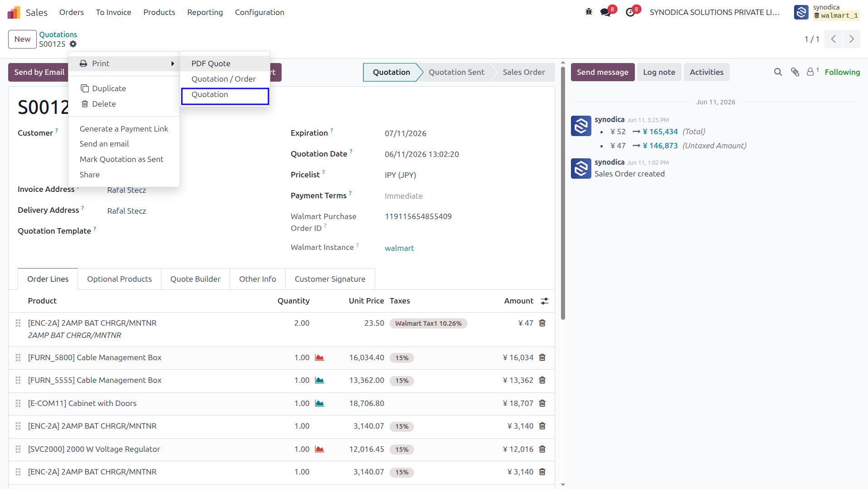This screenshot has height=489, width=868.
Task: Open the Reporting menu
Action: pyautogui.click(x=205, y=12)
